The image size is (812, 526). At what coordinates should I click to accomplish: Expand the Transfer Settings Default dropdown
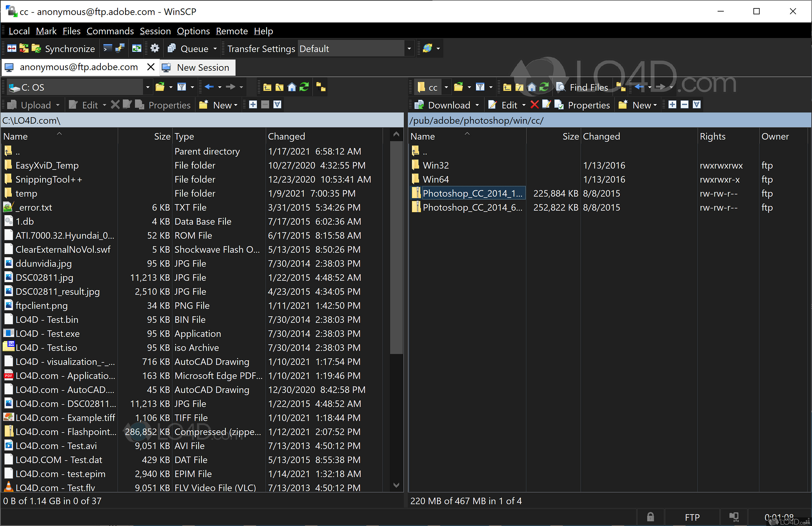click(x=409, y=49)
